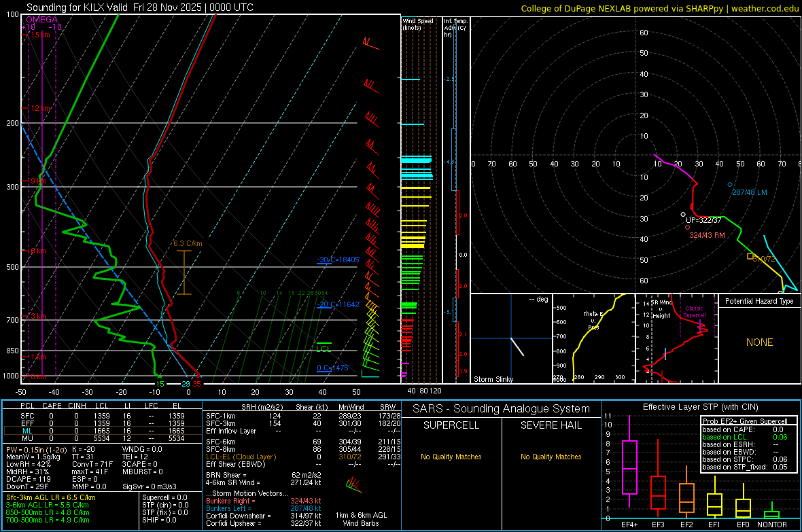
Task: Click the 3-6km AGL LR value
Action: coord(48,505)
